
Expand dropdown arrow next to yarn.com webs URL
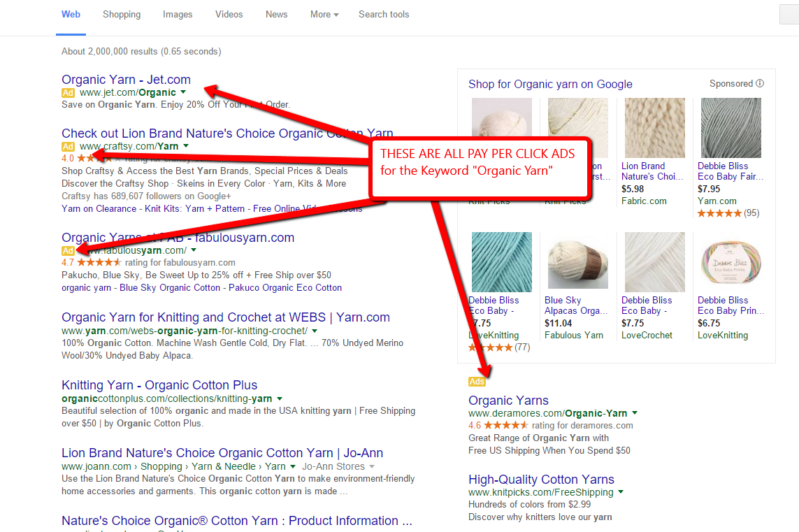click(x=315, y=331)
